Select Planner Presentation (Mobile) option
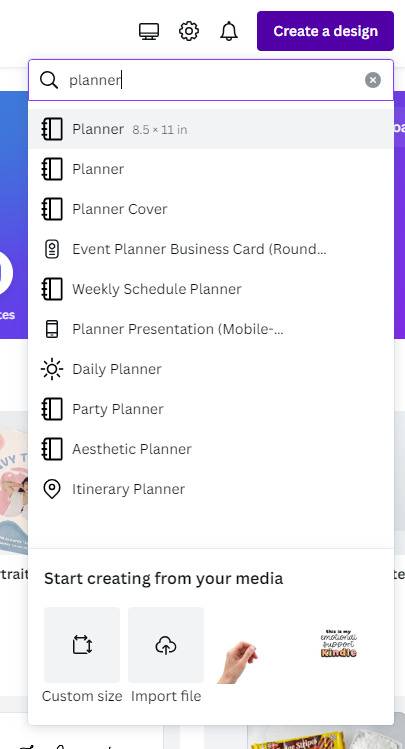The image size is (405, 749). (211, 329)
